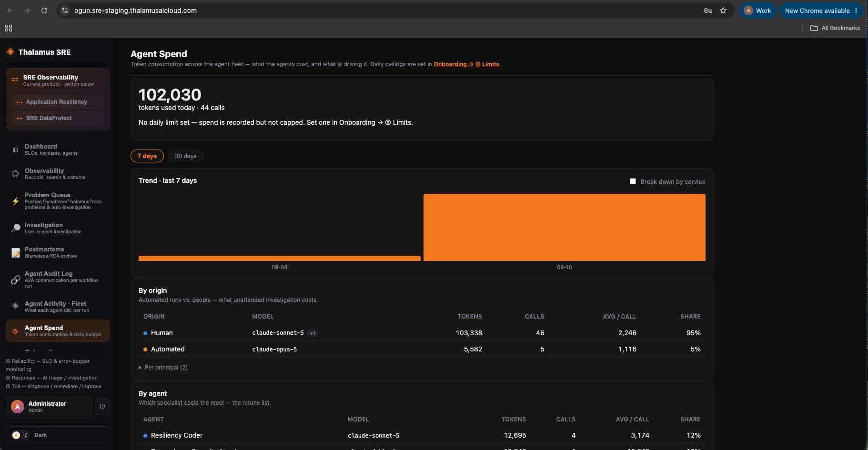Image resolution: width=868 pixels, height=450 pixels.
Task: Open the Work profile button
Action: [x=758, y=10]
